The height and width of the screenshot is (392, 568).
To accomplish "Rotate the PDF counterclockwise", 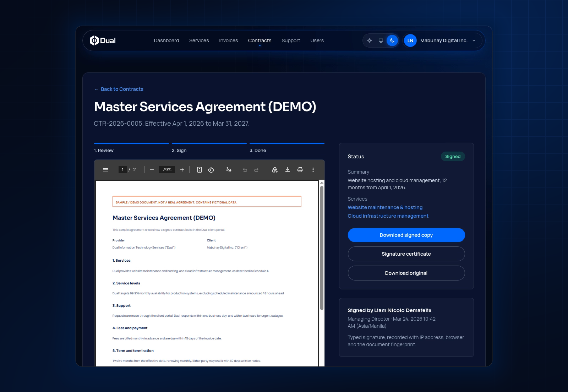I will click(211, 170).
